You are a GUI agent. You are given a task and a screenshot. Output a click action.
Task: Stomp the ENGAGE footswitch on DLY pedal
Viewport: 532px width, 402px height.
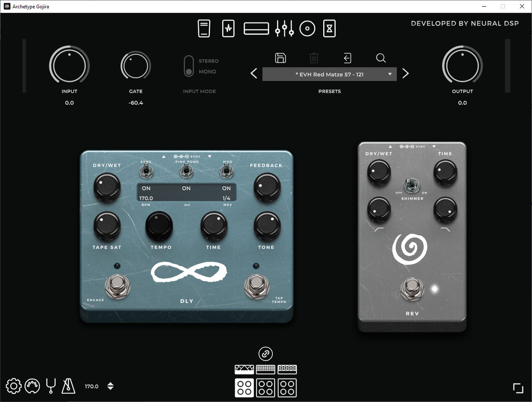[117, 286]
